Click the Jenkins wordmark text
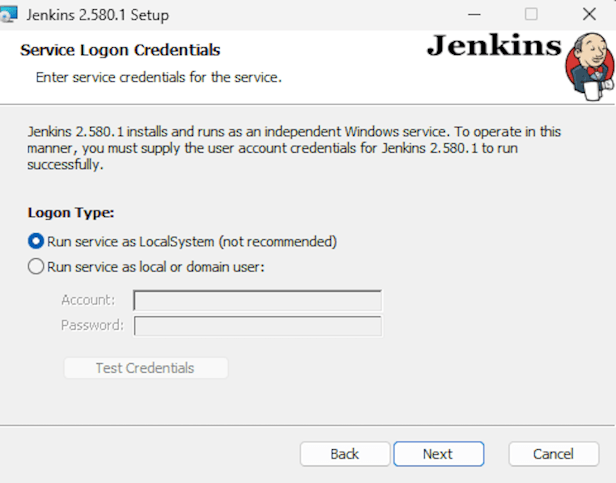 494,46
